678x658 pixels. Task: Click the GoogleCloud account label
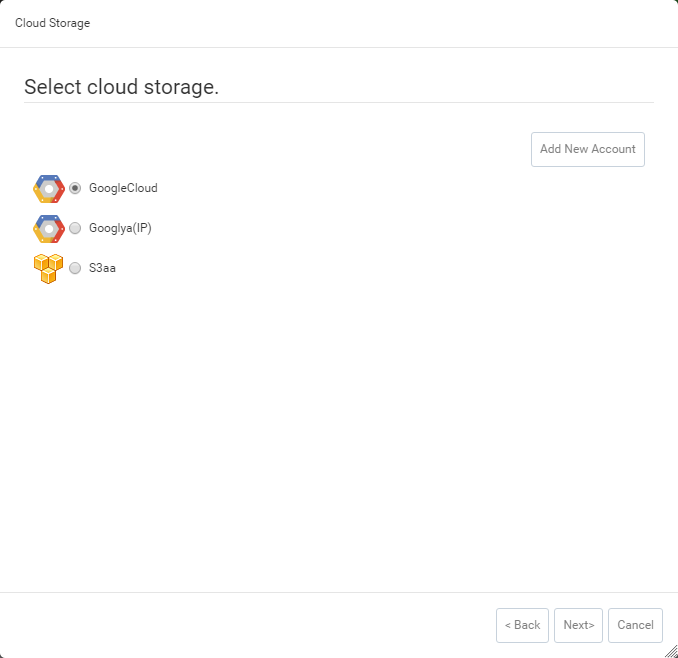click(123, 188)
